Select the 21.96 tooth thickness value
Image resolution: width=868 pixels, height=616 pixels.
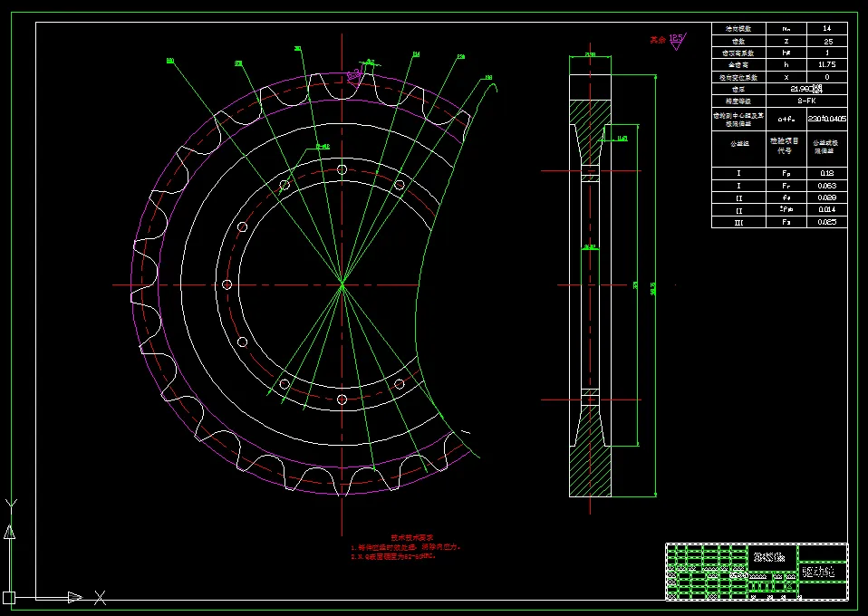806,89
